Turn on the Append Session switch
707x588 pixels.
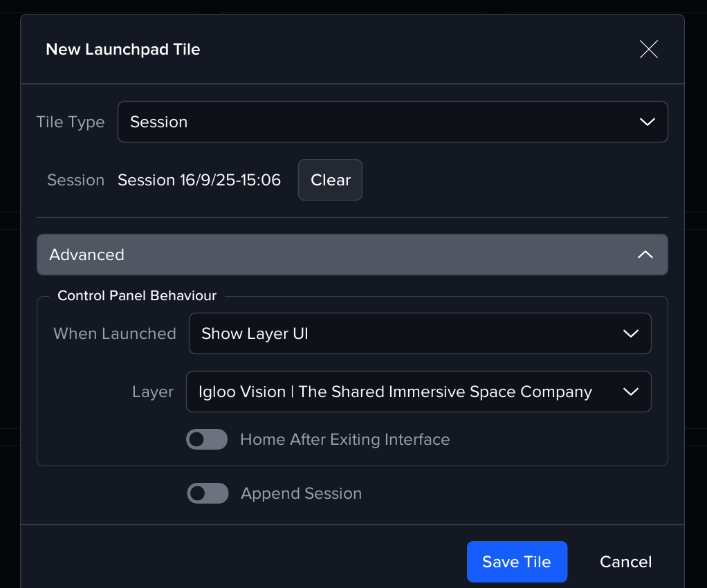[x=208, y=493]
